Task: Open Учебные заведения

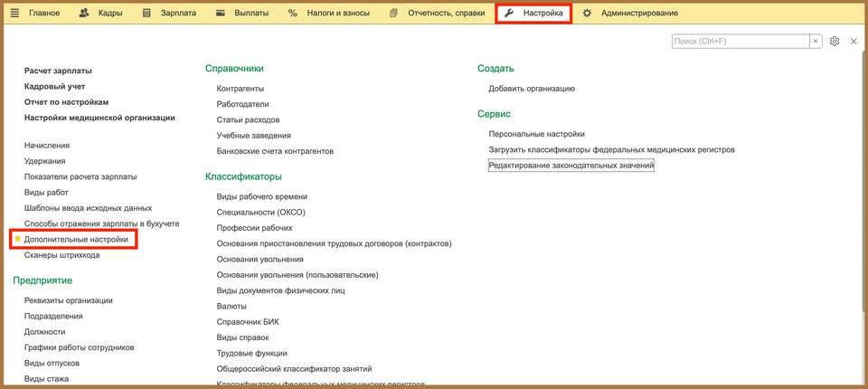Action: click(253, 135)
